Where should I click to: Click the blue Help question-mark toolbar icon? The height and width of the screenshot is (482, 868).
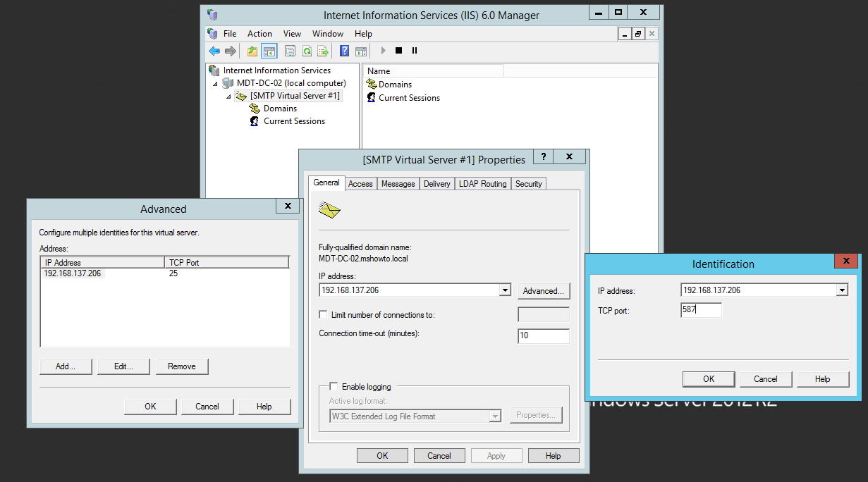tap(345, 51)
